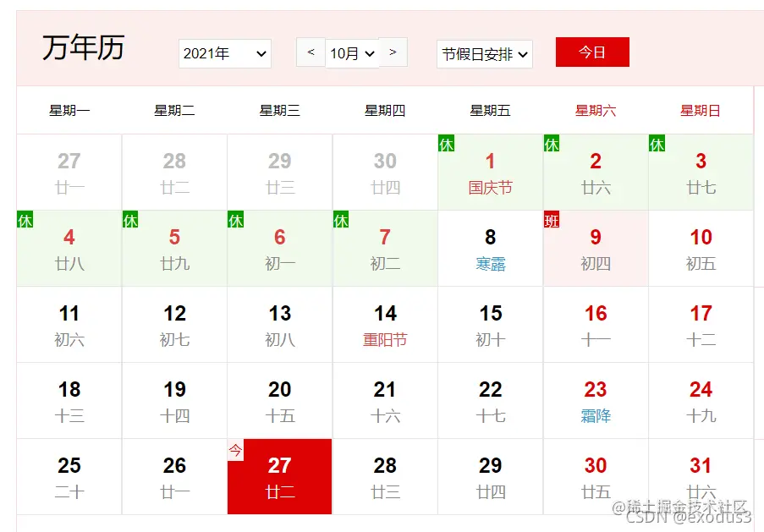Screen dimensions: 764x532
Task: Select the 国庆节 National Day cell
Action: click(490, 187)
